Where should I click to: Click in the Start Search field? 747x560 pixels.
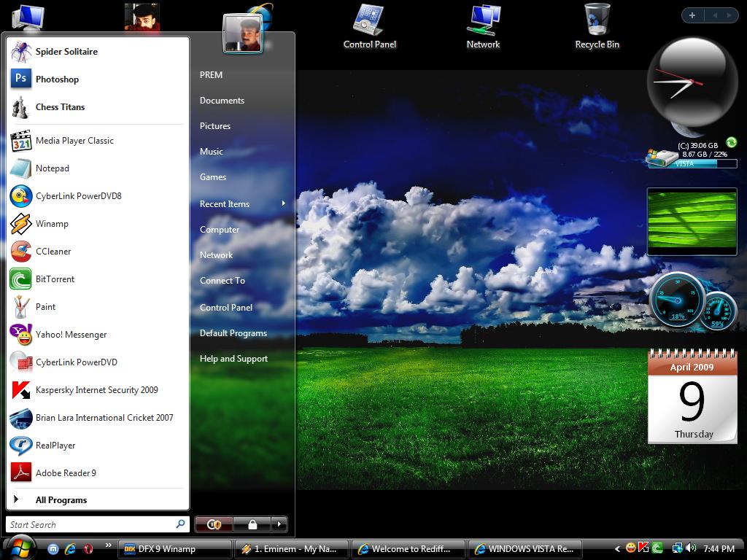pos(90,524)
